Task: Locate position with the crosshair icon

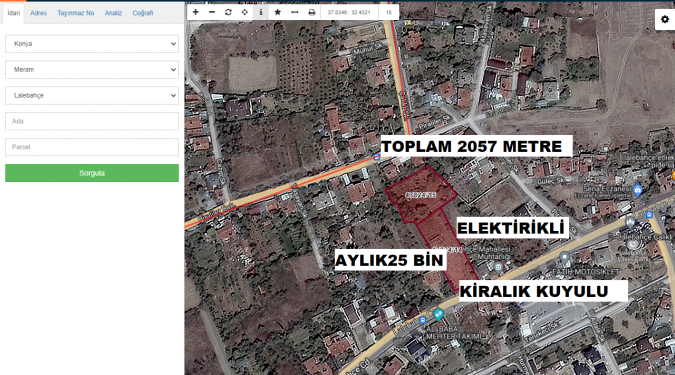Action: click(245, 12)
